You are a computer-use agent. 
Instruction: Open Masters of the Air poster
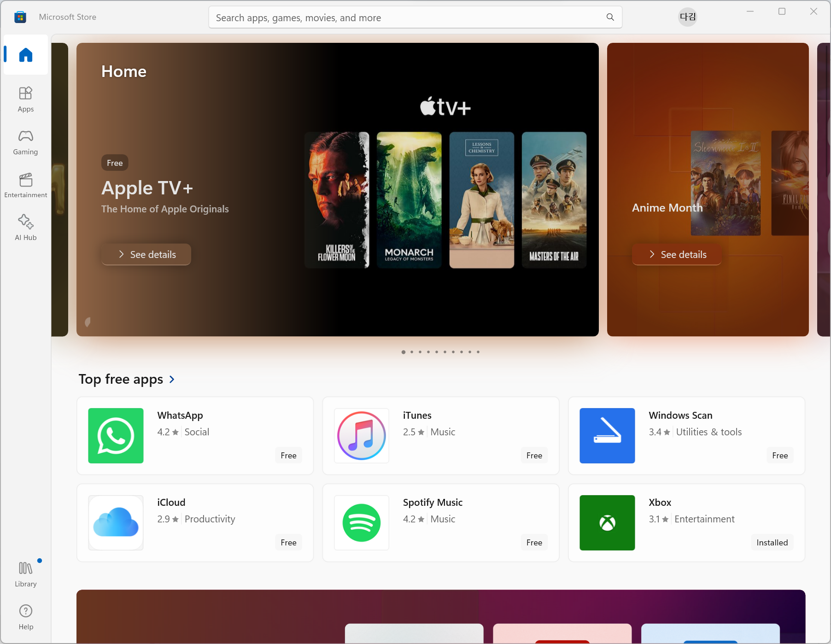coord(554,200)
